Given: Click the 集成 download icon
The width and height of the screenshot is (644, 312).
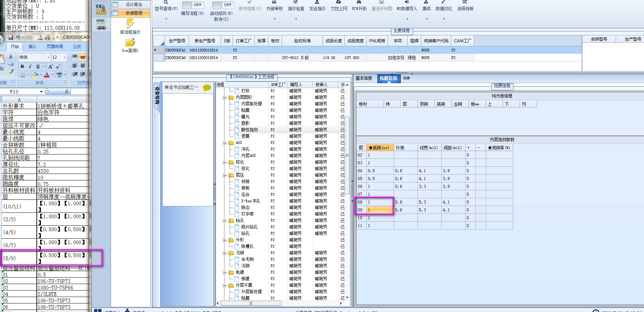Looking at the screenshot, I should (426, 2).
